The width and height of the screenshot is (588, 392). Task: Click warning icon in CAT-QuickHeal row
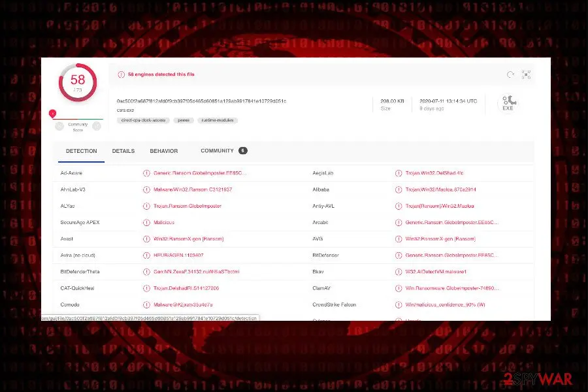coord(146,289)
